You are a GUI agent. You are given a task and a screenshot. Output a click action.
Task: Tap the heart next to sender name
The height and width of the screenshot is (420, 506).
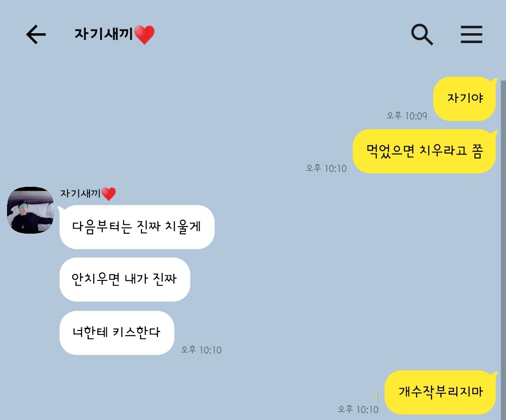point(108,193)
